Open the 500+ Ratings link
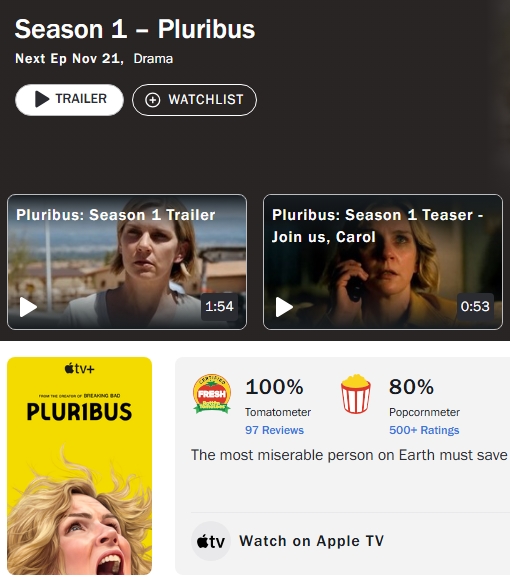The height and width of the screenshot is (588, 510). (x=424, y=430)
